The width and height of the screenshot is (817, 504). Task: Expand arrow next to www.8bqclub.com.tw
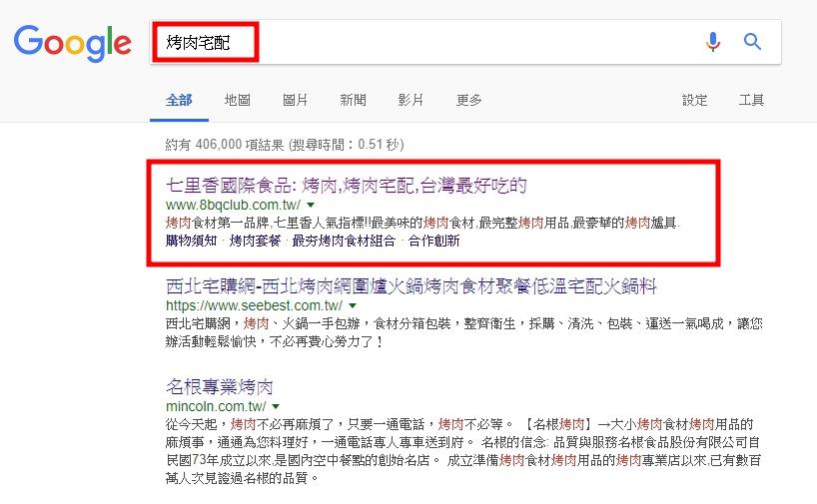[311, 205]
